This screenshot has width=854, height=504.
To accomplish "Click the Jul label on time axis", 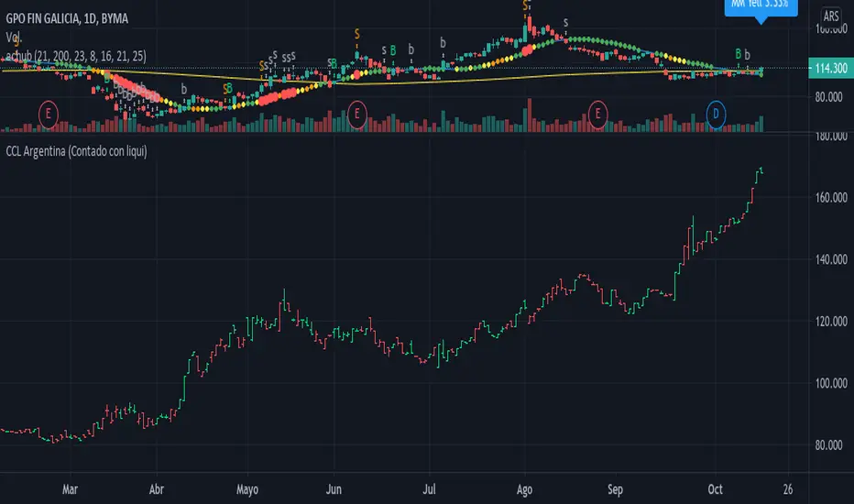I will pyautogui.click(x=429, y=489).
